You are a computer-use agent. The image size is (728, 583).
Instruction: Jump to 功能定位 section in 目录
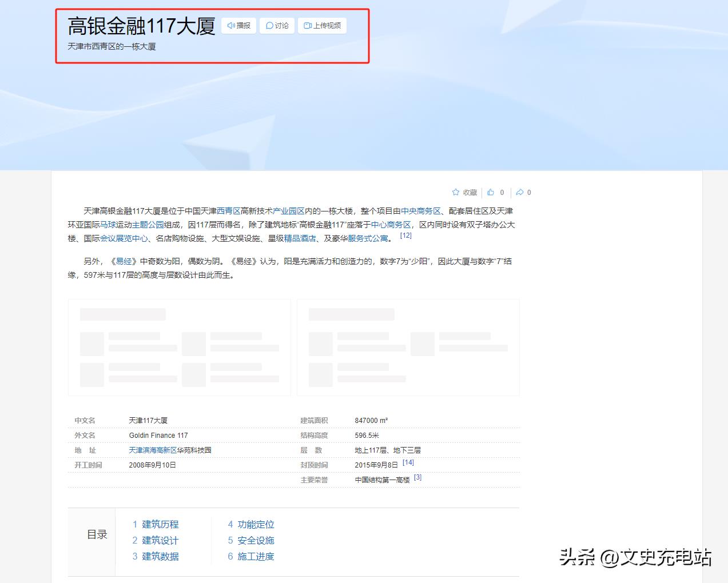(256, 524)
